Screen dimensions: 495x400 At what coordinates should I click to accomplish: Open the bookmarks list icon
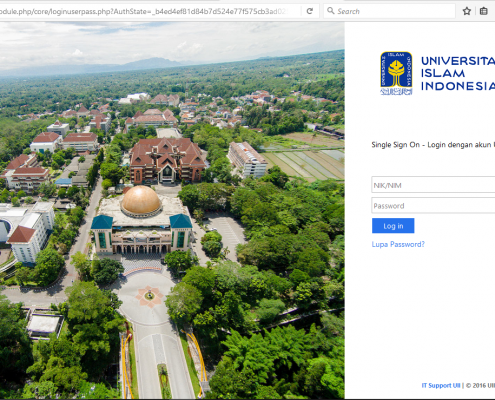click(x=484, y=11)
